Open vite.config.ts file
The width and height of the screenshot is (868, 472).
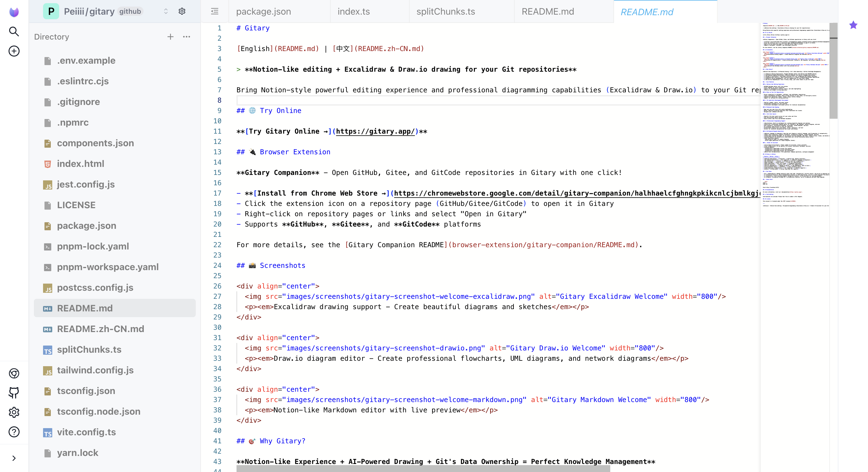pos(115,432)
